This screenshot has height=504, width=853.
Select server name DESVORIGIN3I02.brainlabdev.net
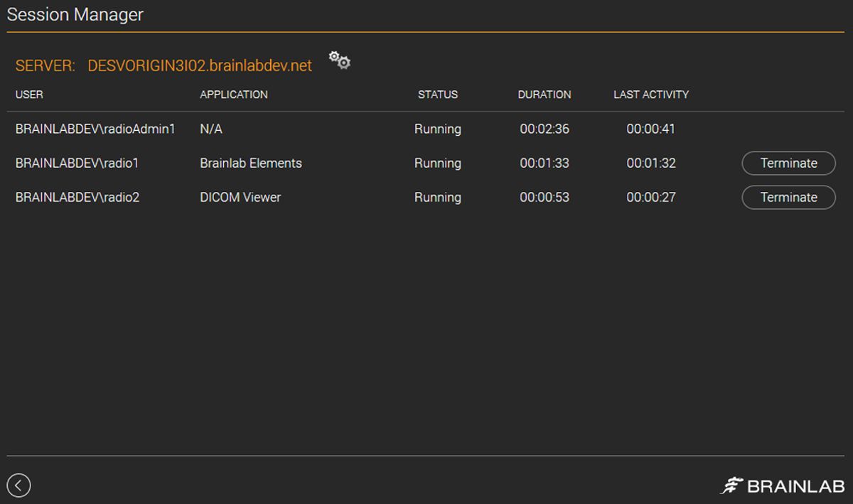[200, 65]
